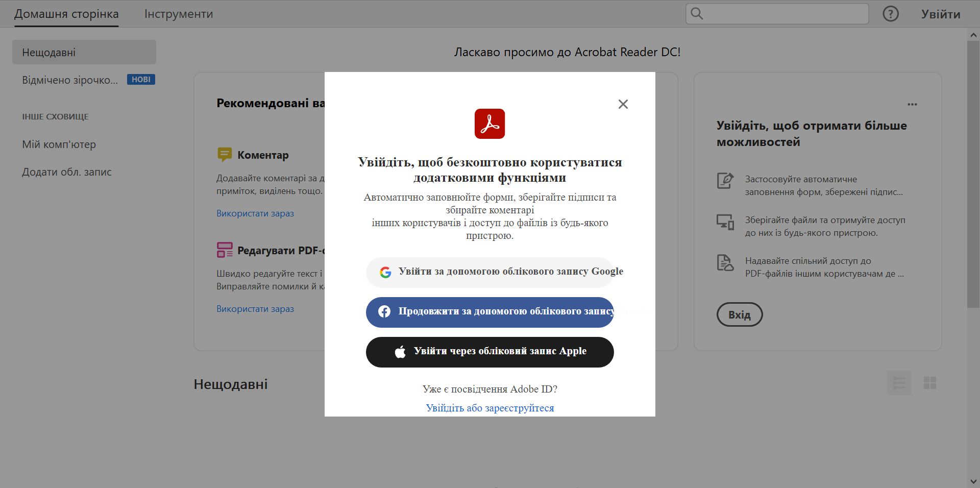Viewport: 980px width, 488px height.
Task: Switch to the Інструменти tab
Action: [178, 14]
